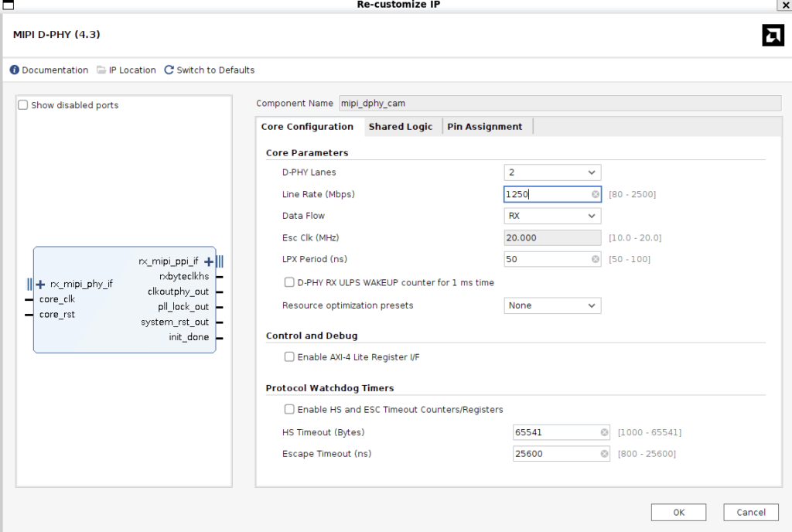This screenshot has width=792, height=532.
Task: Select the pll_lock_out port label
Action: click(x=183, y=307)
